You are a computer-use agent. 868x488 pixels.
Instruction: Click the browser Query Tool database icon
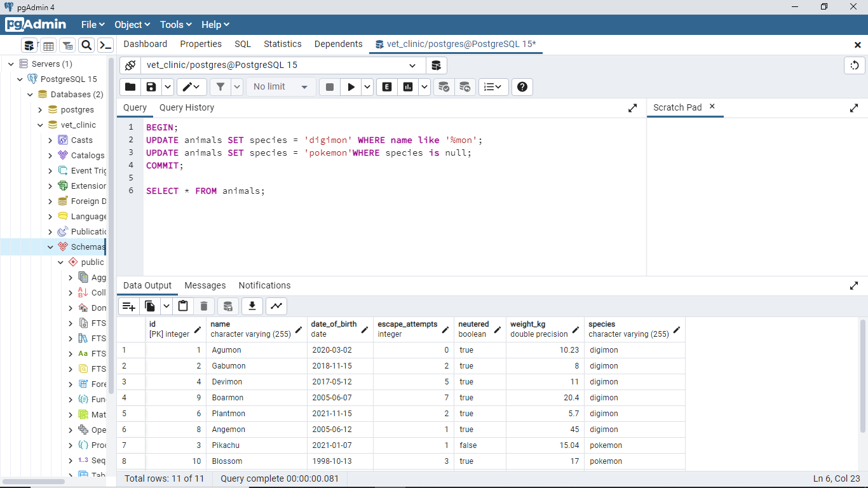coord(29,45)
